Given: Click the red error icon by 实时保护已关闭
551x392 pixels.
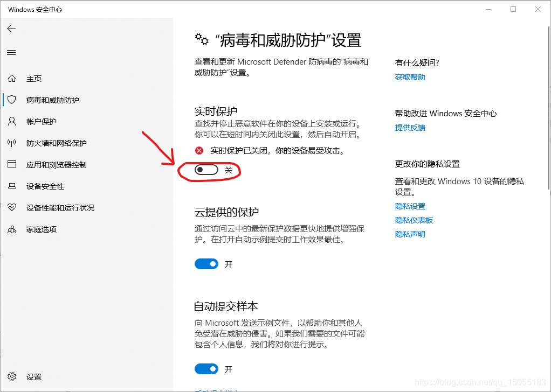Looking at the screenshot, I should click(199, 151).
